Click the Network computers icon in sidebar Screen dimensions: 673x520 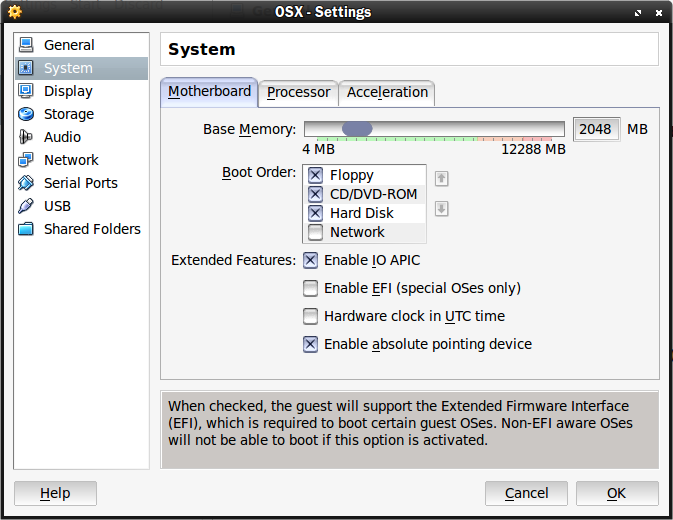pos(26,160)
